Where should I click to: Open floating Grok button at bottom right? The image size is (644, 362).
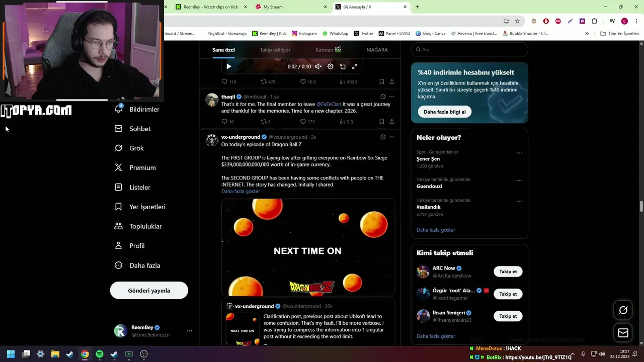pos(623,310)
